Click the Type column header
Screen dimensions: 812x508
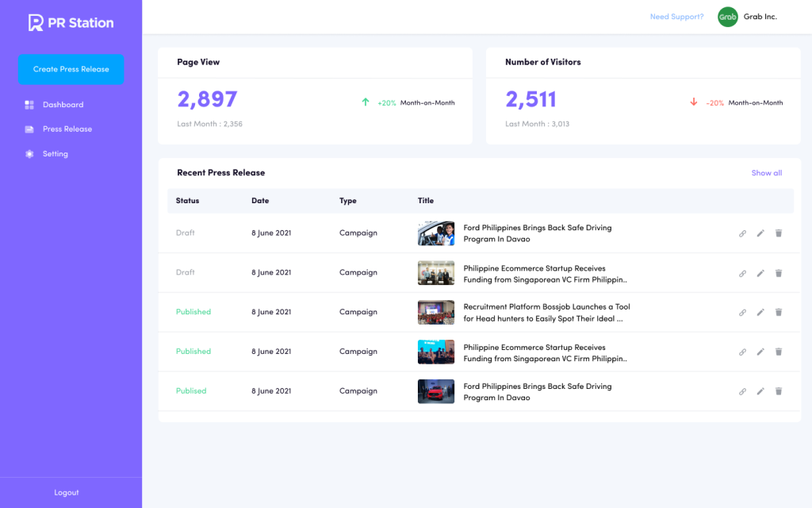pyautogui.click(x=348, y=201)
